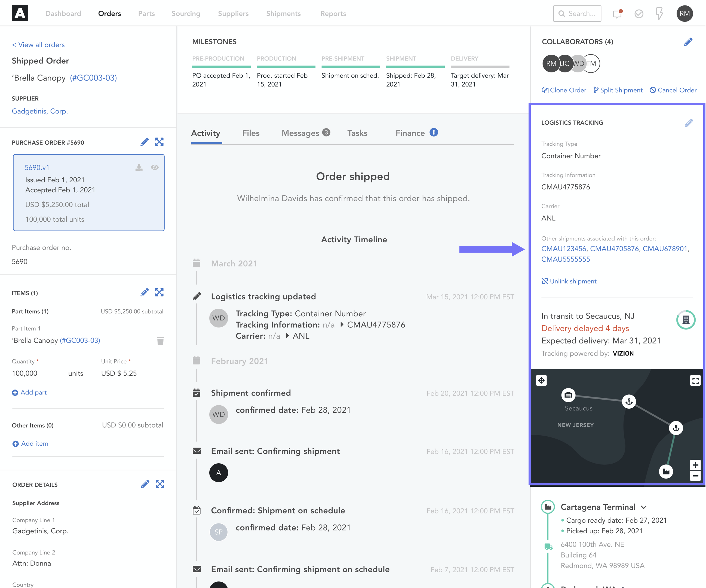Open the Shipments nav item

tap(283, 13)
